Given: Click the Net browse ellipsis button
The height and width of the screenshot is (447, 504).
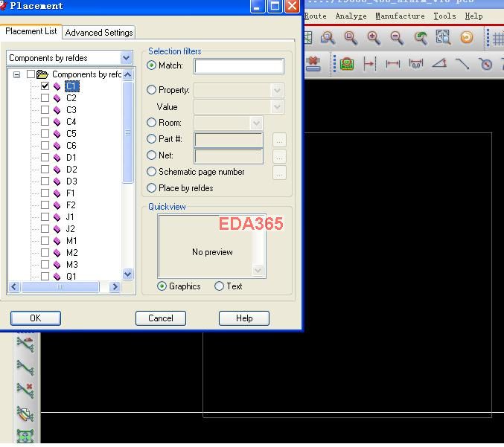Looking at the screenshot, I should click(279, 157).
